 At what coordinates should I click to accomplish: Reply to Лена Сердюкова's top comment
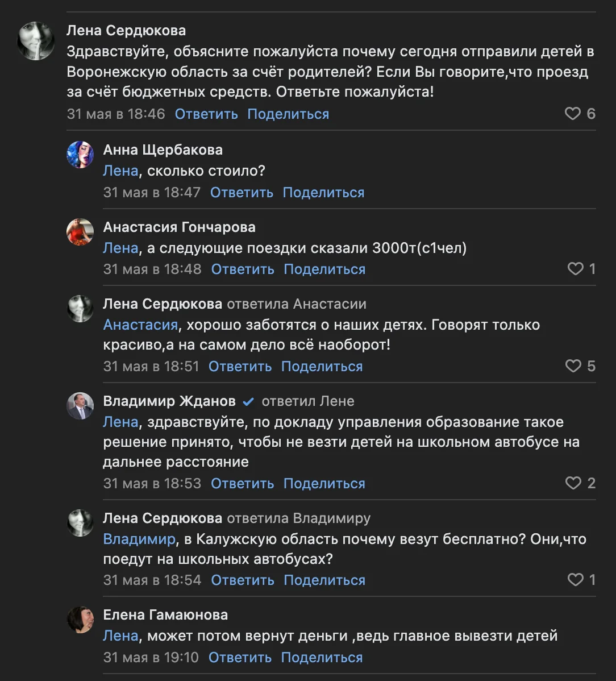point(206,114)
